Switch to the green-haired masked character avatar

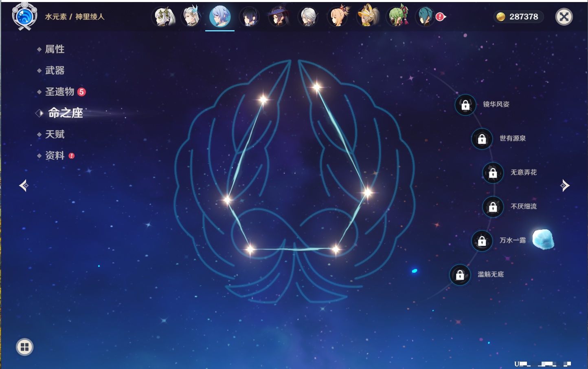pyautogui.click(x=397, y=17)
